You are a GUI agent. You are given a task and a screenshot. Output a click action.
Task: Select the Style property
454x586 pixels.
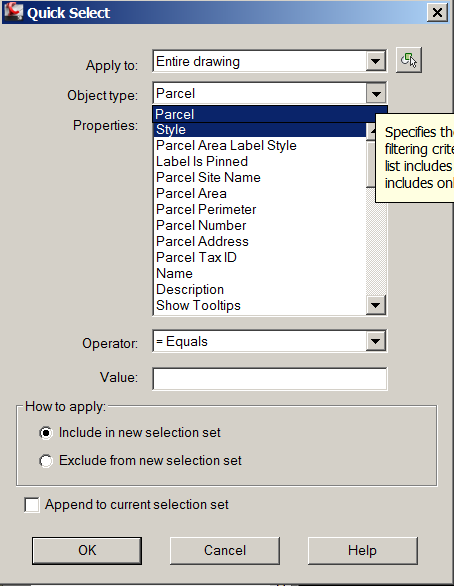(x=260, y=130)
